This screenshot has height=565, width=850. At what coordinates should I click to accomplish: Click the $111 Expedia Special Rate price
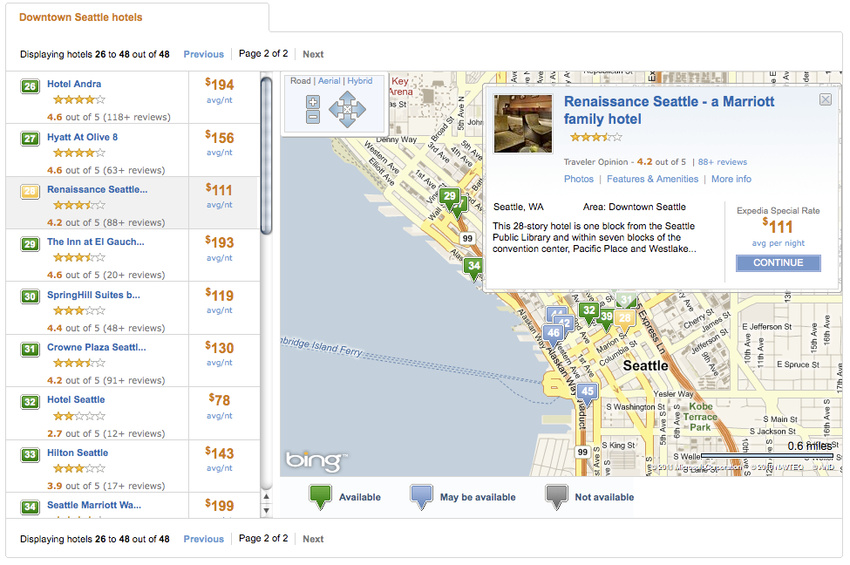[x=778, y=226]
